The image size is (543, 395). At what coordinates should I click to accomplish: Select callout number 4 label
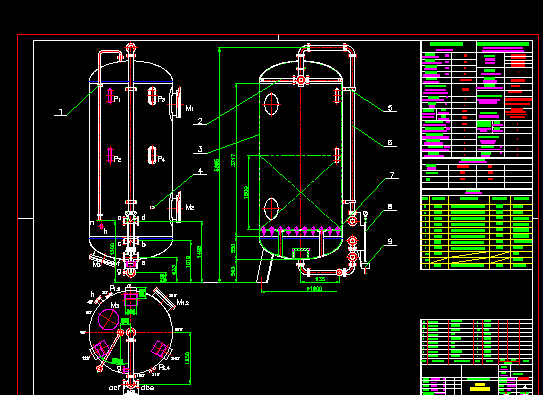[x=200, y=171]
